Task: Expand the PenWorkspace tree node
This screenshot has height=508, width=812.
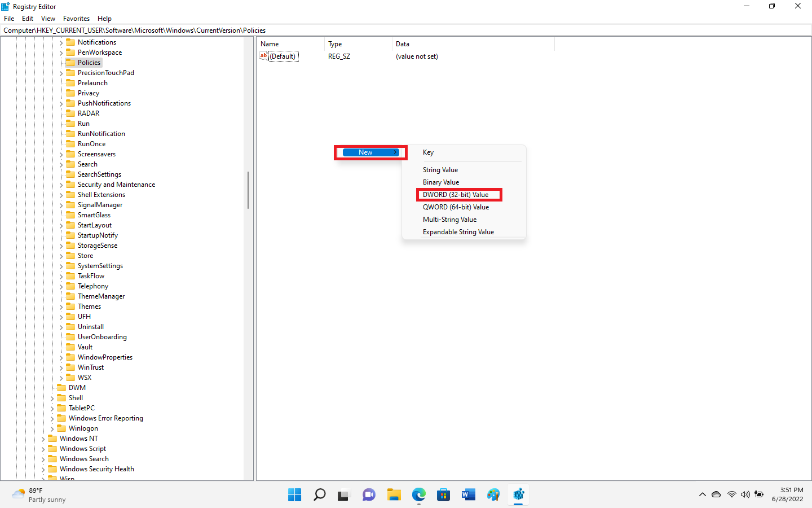Action: [61, 53]
